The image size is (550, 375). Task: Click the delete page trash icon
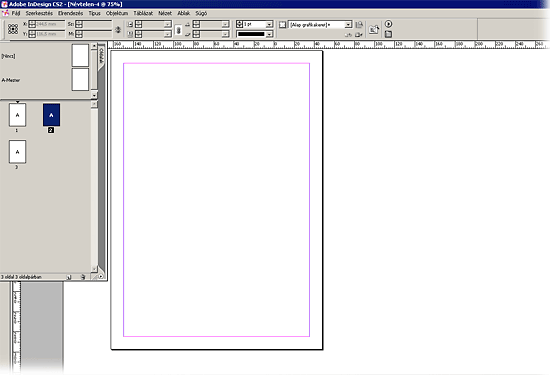coord(83,277)
